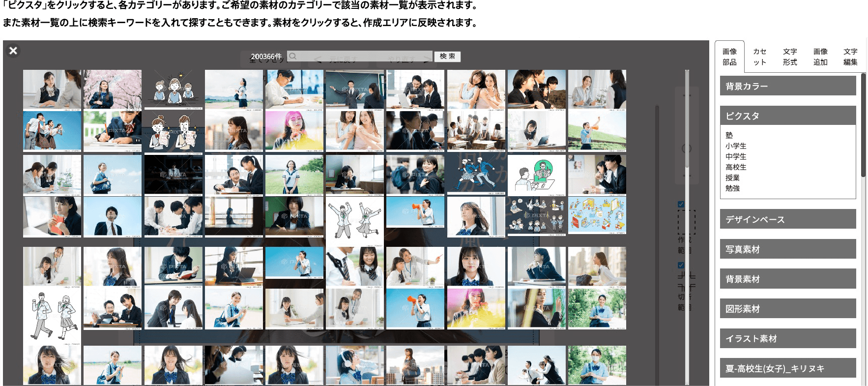Click the magnifier icon in search bar
This screenshot has width=868, height=386.
click(x=293, y=56)
